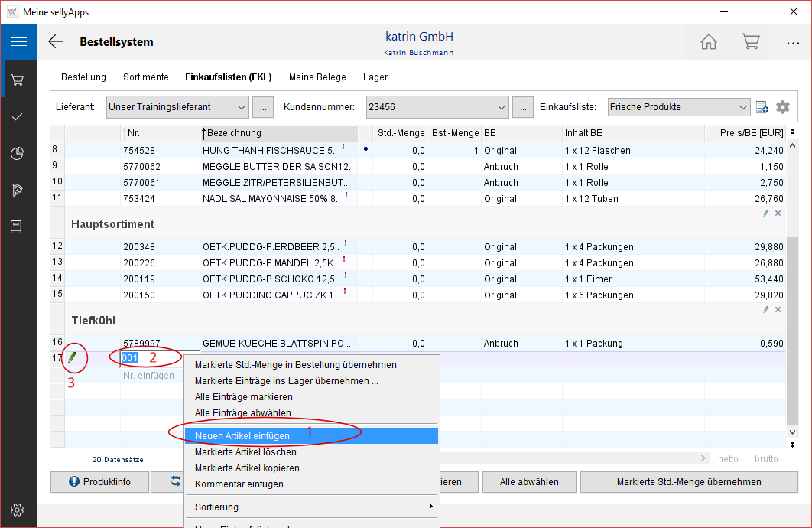Click the checkmark icon in left sidebar
This screenshot has height=528, width=812.
18,117
